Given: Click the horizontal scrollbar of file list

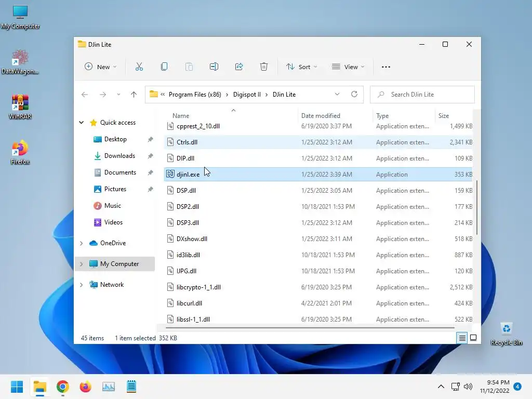Looking at the screenshot, I should tap(310, 328).
